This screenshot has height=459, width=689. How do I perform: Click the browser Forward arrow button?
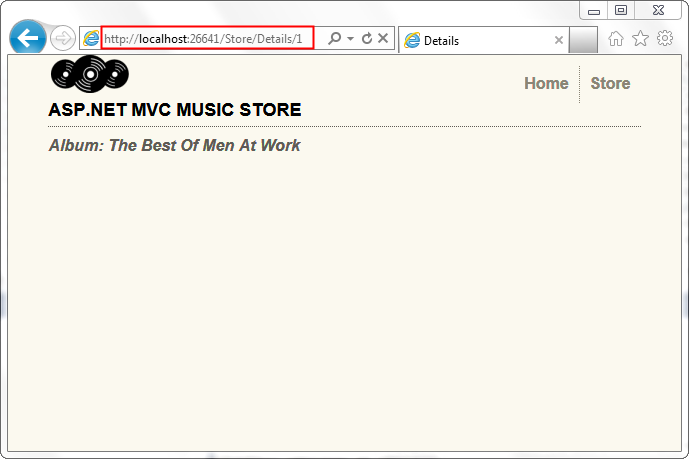[62, 39]
